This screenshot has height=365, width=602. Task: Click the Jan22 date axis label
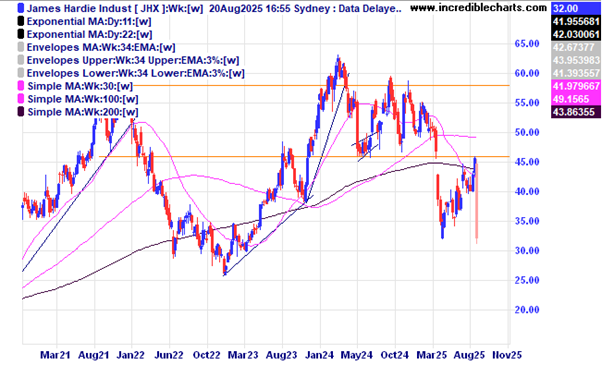tap(131, 355)
